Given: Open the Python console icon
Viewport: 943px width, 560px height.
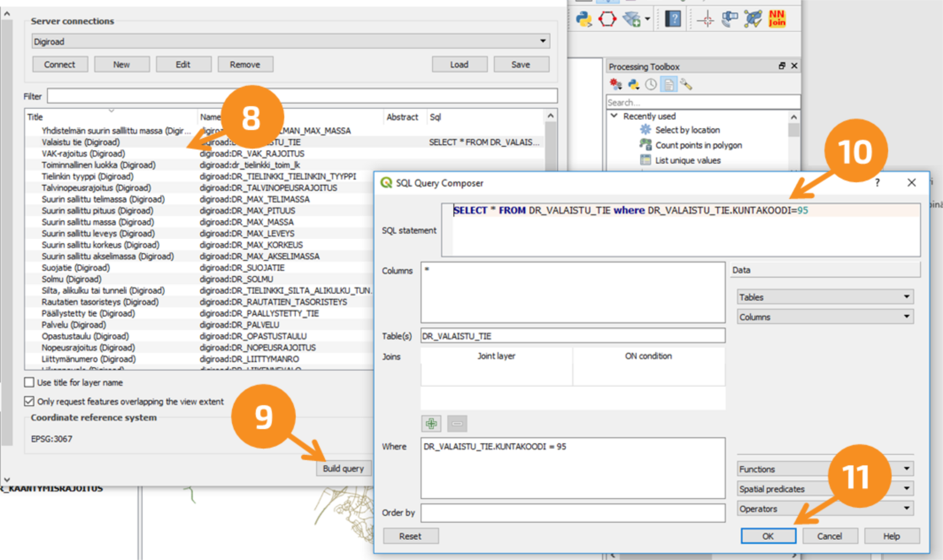Looking at the screenshot, I should (x=583, y=19).
